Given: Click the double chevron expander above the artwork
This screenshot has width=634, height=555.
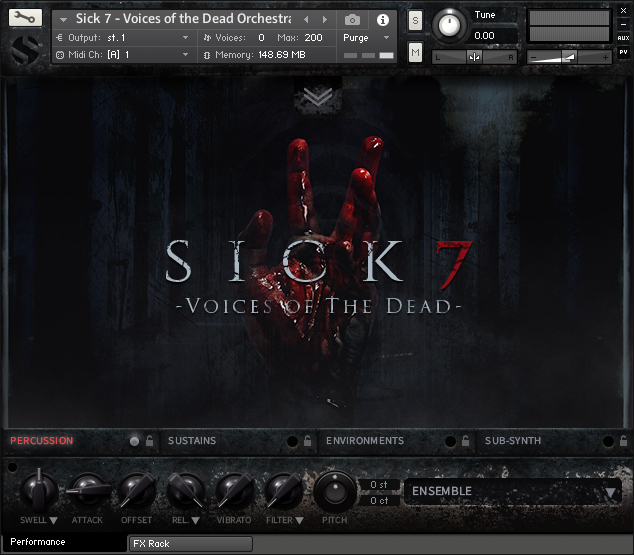Looking at the screenshot, I should click(318, 97).
